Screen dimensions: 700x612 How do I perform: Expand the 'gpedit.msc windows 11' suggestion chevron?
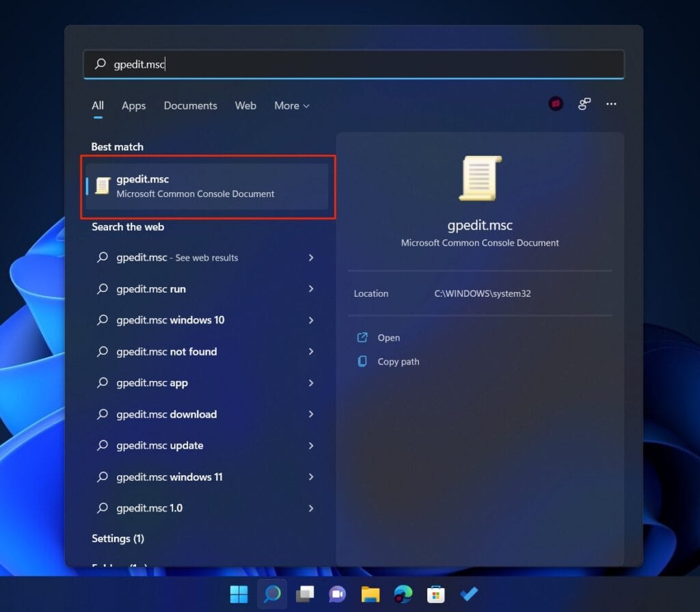311,477
